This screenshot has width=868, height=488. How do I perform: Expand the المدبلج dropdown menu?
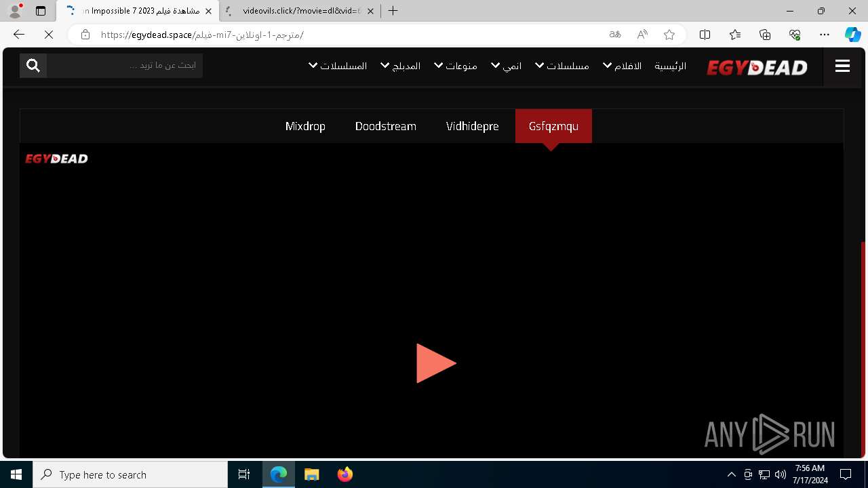click(400, 66)
